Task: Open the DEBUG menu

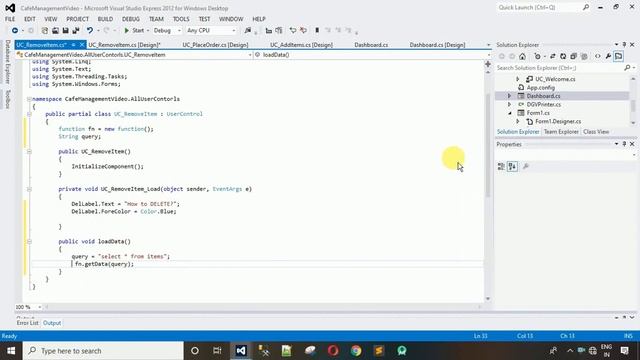Action: coord(131,19)
